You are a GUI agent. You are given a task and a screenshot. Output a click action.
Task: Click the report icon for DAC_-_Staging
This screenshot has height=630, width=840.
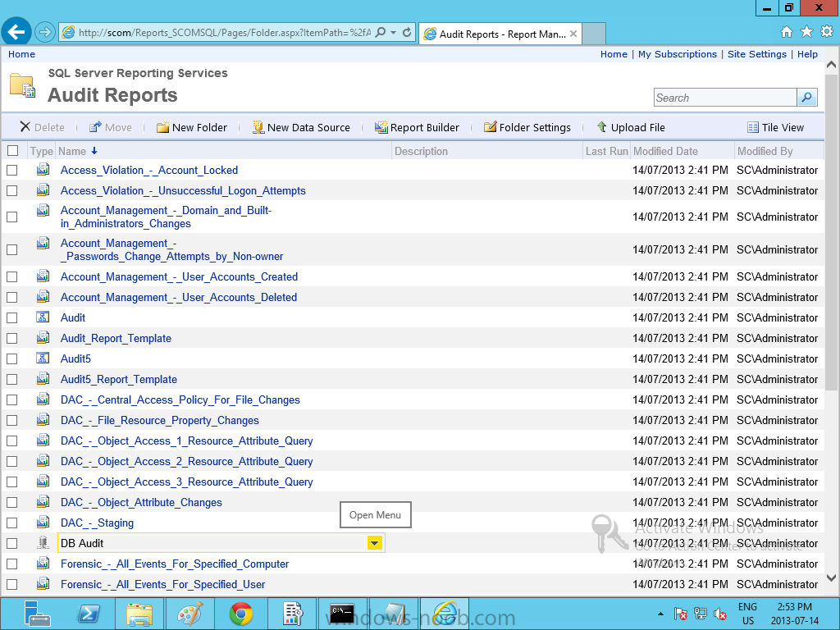pyautogui.click(x=43, y=522)
